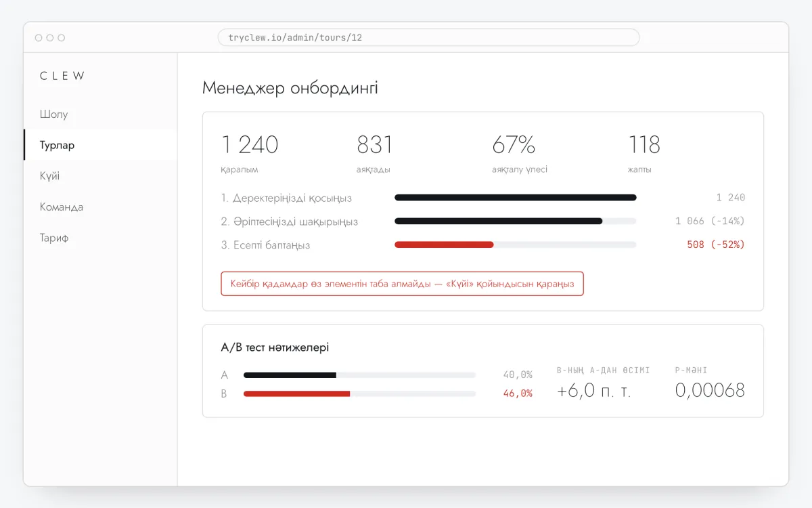Click the "P-МӘНІ" label
This screenshot has width=812, height=508.
click(692, 371)
